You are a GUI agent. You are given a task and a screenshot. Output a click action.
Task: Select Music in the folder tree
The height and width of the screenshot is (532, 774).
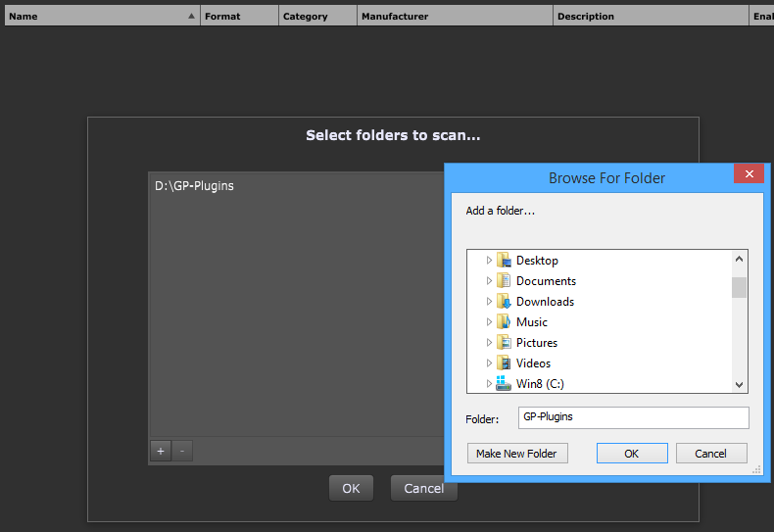(x=532, y=322)
